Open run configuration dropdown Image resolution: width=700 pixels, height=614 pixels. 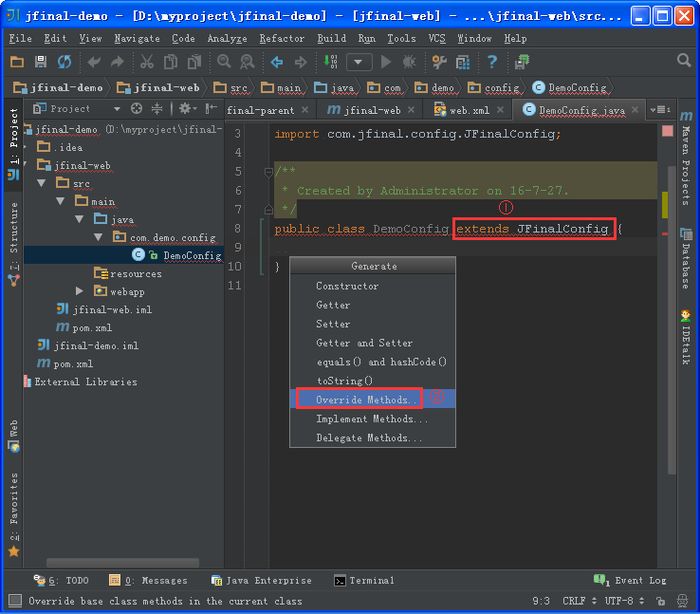coord(359,62)
